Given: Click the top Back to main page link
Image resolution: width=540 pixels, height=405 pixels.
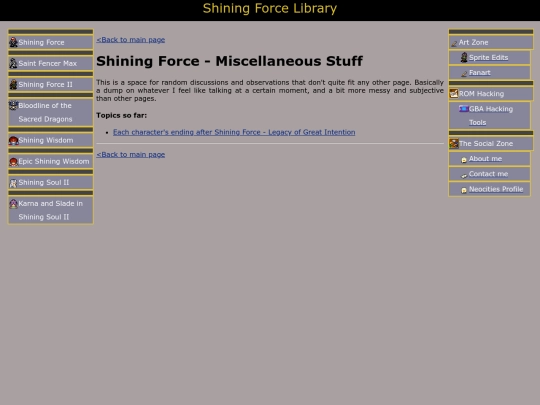Looking at the screenshot, I should point(131,40).
